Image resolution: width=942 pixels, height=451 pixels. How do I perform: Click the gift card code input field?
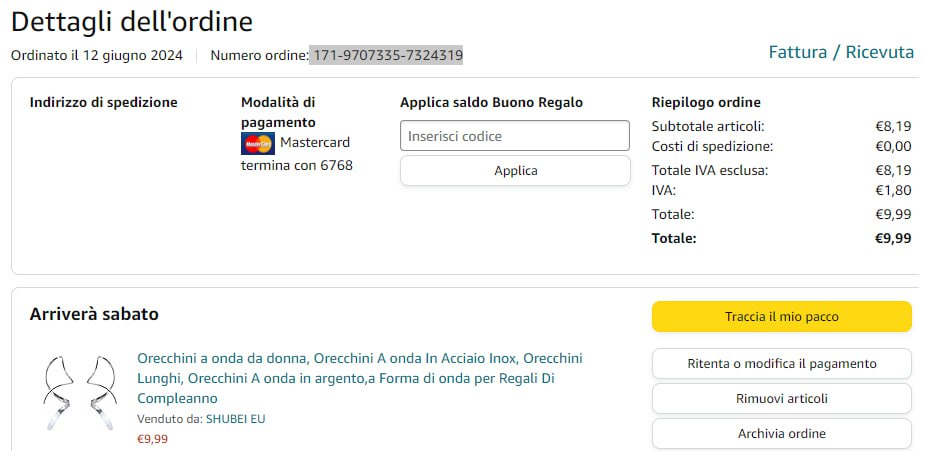point(515,136)
